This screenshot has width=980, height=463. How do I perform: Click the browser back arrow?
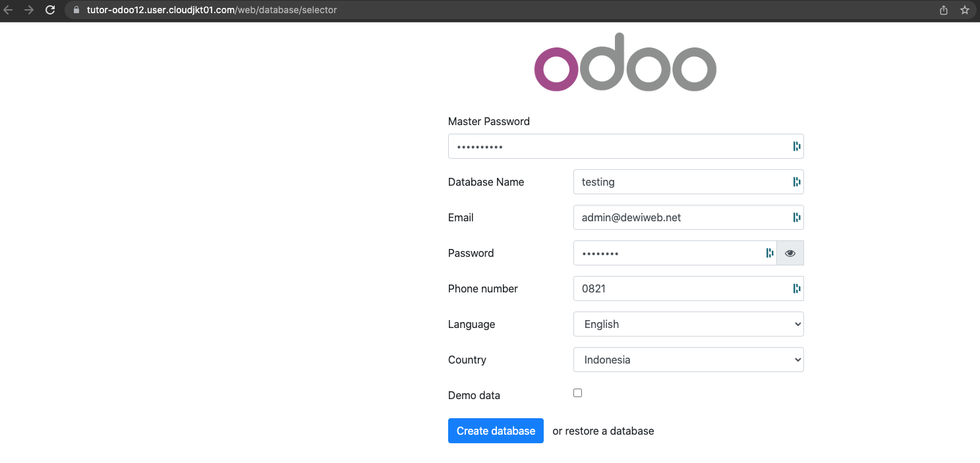pyautogui.click(x=9, y=10)
